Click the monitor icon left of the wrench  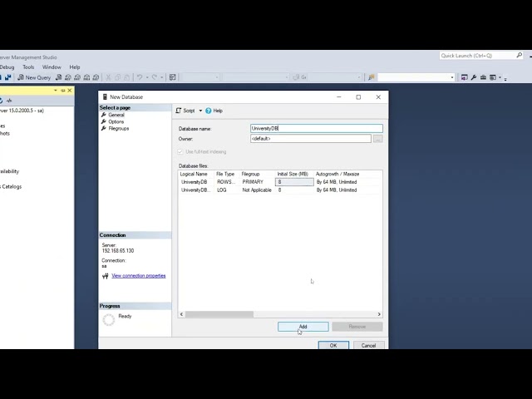pyautogui.click(x=464, y=77)
